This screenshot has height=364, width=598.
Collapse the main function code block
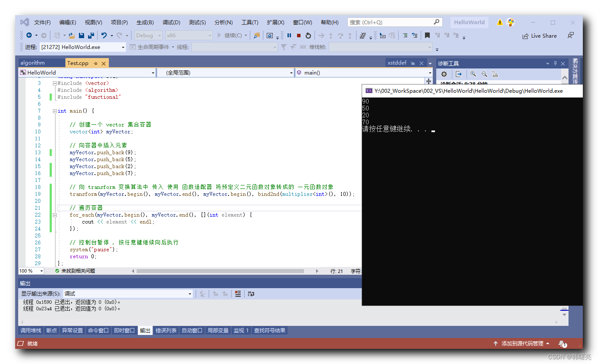(x=55, y=111)
